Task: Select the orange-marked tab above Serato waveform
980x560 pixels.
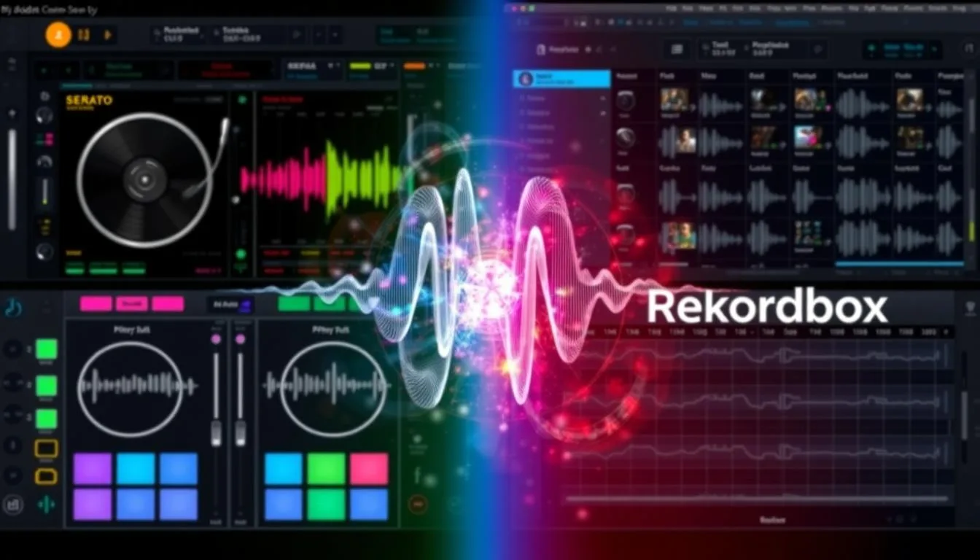Action: (423, 70)
